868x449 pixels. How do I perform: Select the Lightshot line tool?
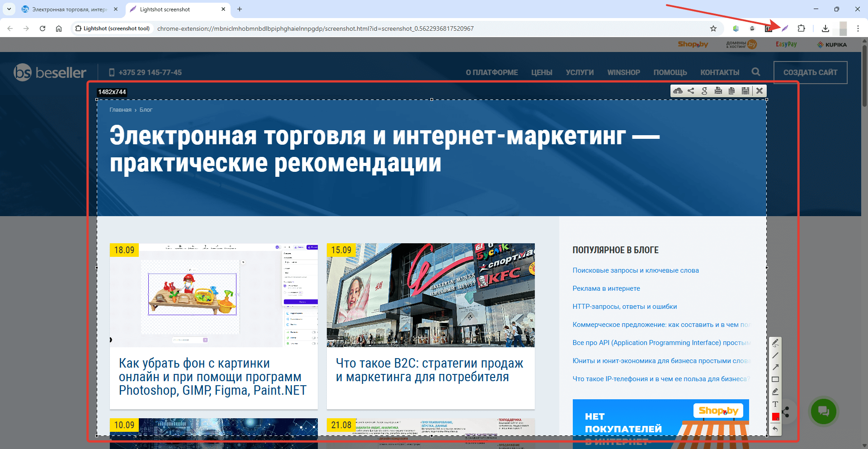click(x=775, y=355)
